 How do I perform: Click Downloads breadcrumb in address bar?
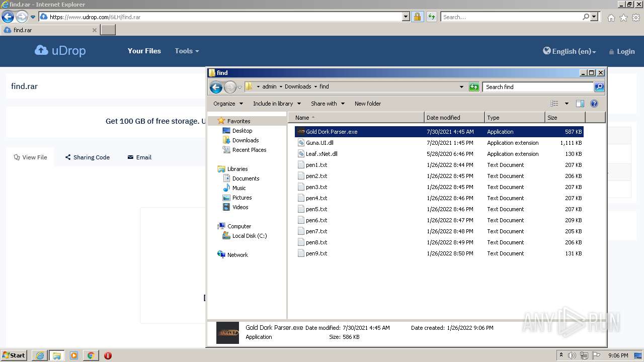coord(298,86)
